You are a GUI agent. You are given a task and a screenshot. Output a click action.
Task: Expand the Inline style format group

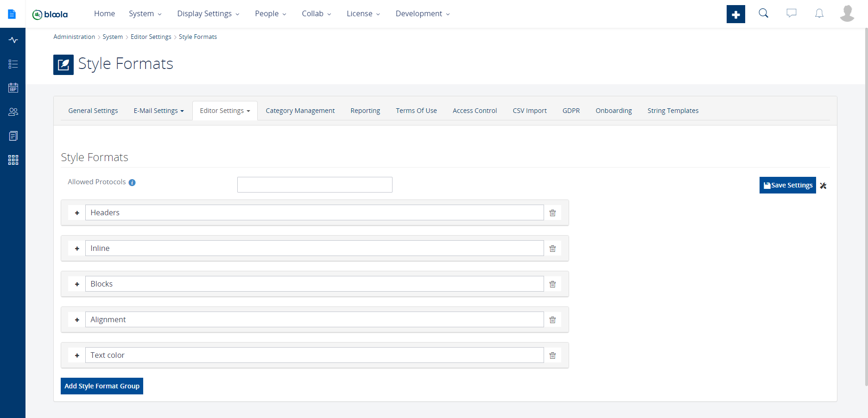[77, 249]
